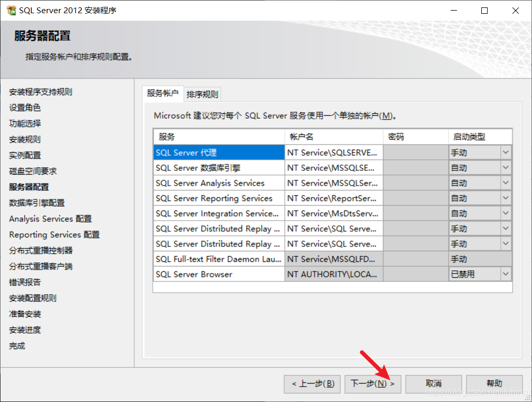Click 功能选择 step in sidebar

25,123
